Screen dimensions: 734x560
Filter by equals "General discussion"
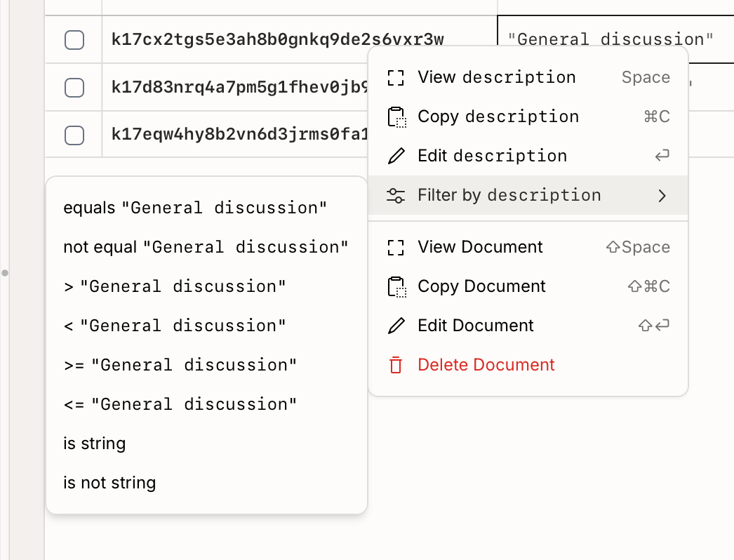point(206,208)
